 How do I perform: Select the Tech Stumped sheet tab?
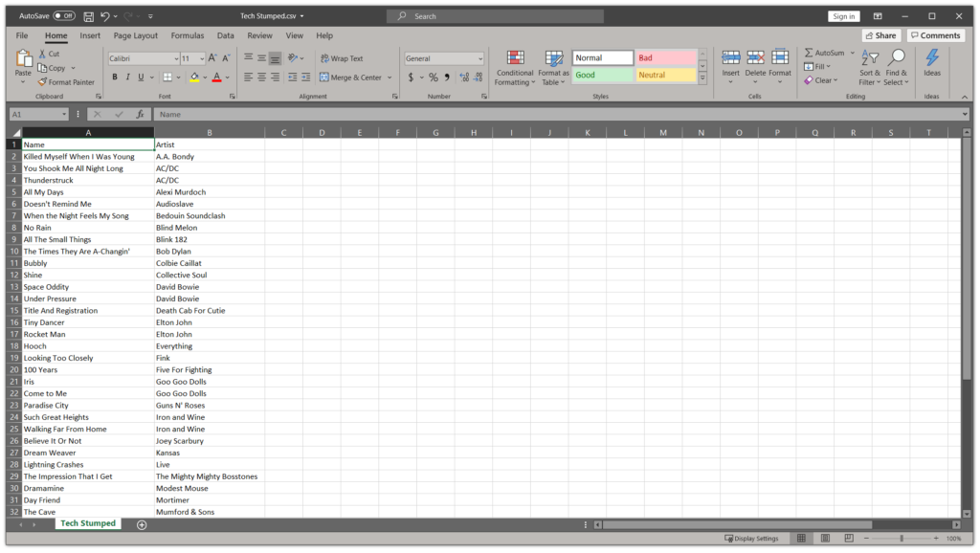pyautogui.click(x=87, y=523)
